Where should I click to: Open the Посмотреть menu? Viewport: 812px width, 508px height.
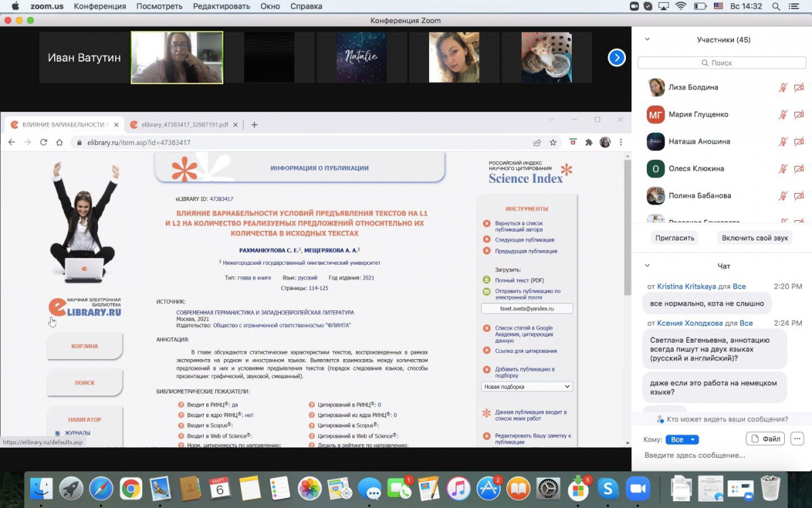coord(159,6)
